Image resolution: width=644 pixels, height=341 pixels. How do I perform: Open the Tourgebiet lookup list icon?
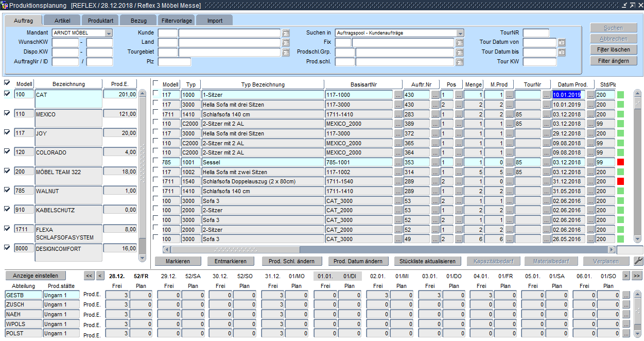(286, 52)
